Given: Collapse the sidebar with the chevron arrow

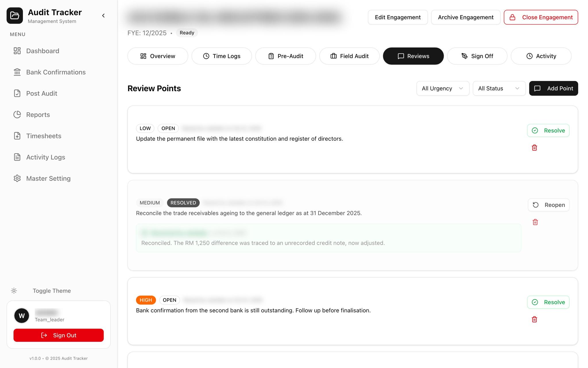Looking at the screenshot, I should [x=103, y=16].
